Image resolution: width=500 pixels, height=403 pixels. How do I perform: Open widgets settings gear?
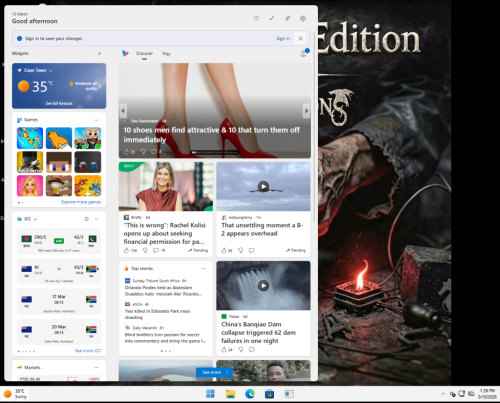coord(303,18)
